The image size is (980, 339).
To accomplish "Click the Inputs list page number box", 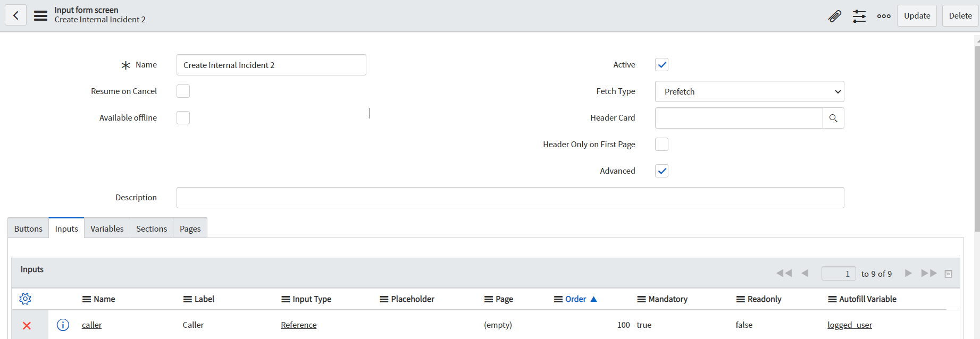I will (x=839, y=274).
